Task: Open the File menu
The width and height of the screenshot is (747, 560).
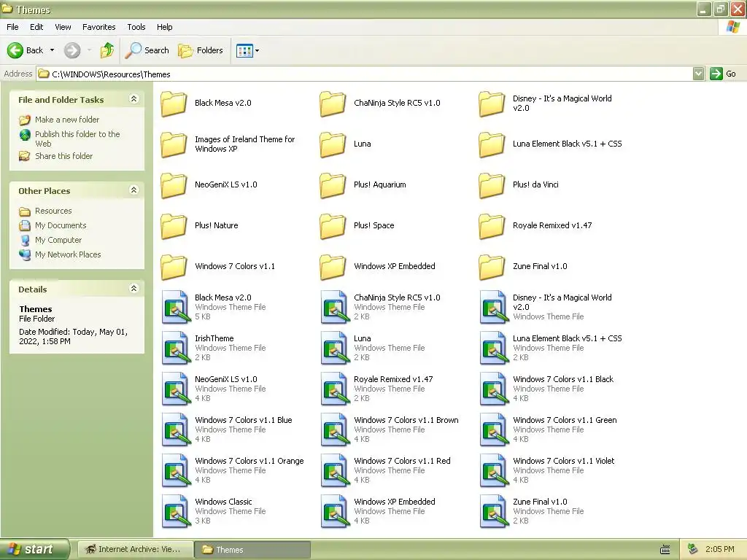Action: (12, 27)
